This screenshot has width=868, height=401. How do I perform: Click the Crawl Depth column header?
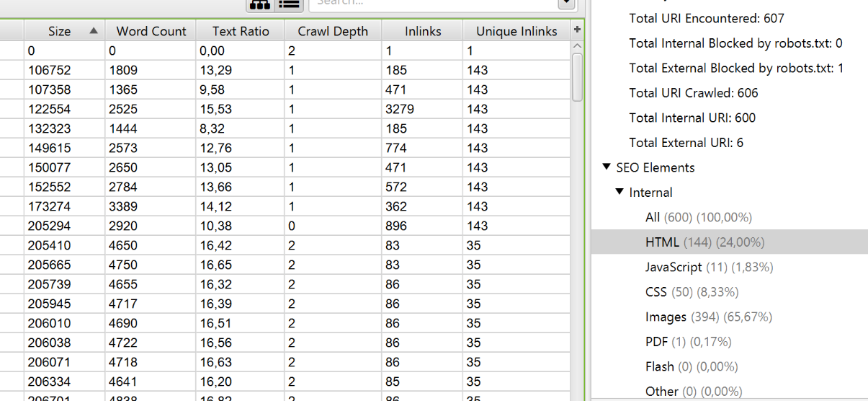[x=333, y=31]
